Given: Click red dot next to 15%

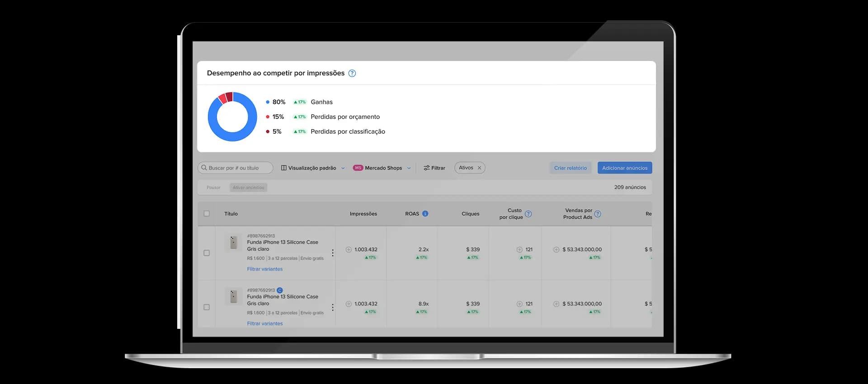Looking at the screenshot, I should pyautogui.click(x=268, y=117).
